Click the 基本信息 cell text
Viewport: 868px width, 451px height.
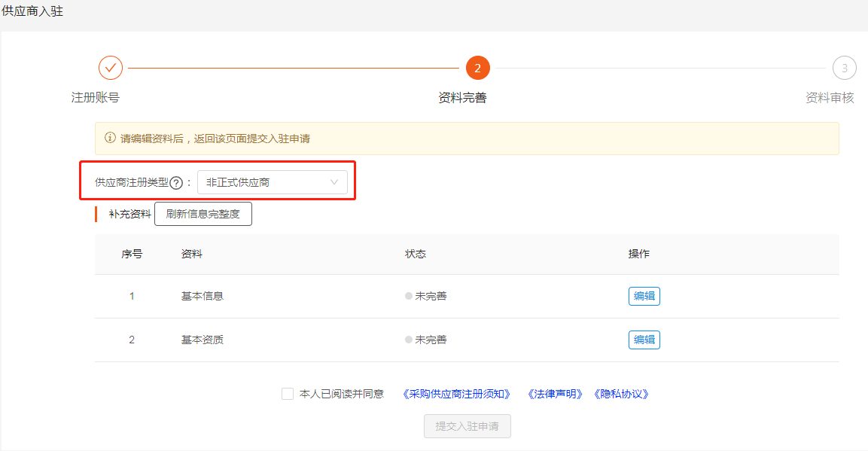(x=202, y=296)
